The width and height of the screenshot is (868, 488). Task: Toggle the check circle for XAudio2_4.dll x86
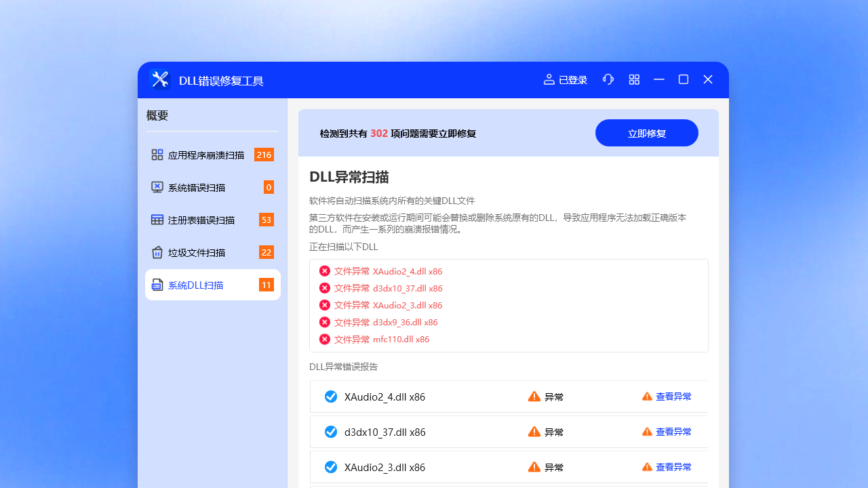(331, 396)
